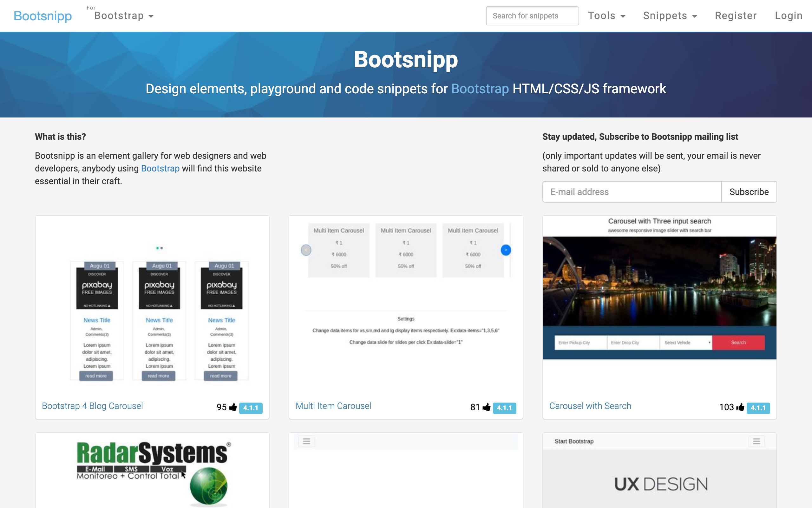Click the thumbs-up icon beside 81 likes
The image size is (812, 508).
click(487, 407)
